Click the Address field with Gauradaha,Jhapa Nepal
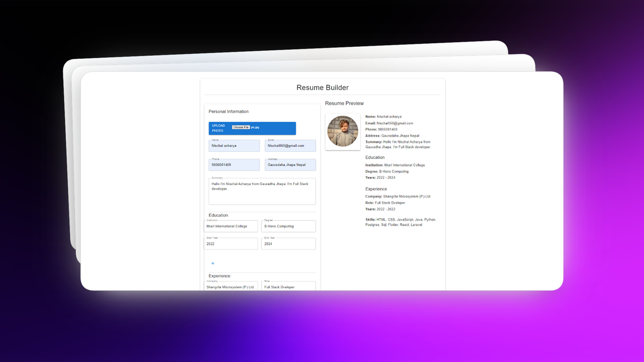Screen dimensions: 644x362 pos(290,164)
